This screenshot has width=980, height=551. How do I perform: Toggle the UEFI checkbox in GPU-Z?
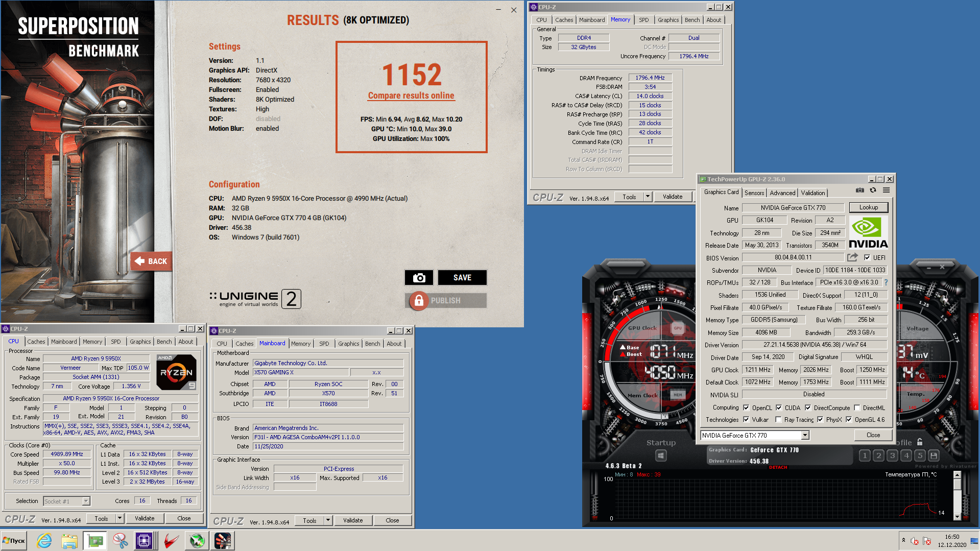pos(867,257)
